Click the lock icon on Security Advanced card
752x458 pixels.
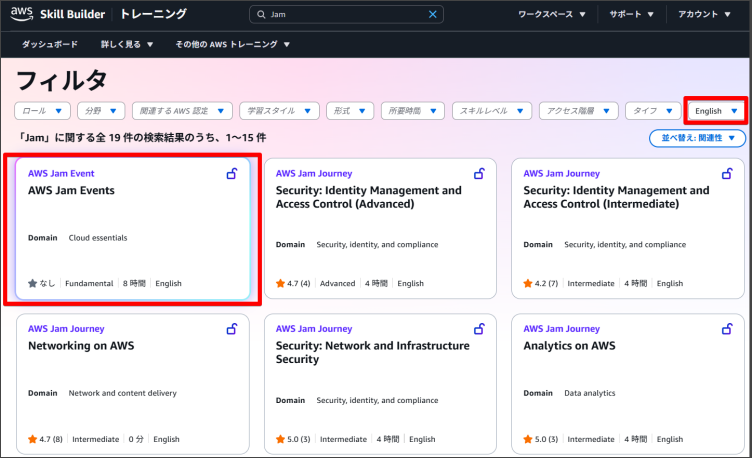(x=479, y=174)
